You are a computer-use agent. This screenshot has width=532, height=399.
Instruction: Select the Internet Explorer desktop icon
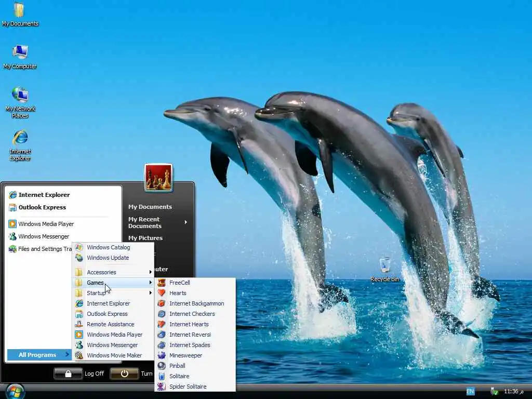20,145
